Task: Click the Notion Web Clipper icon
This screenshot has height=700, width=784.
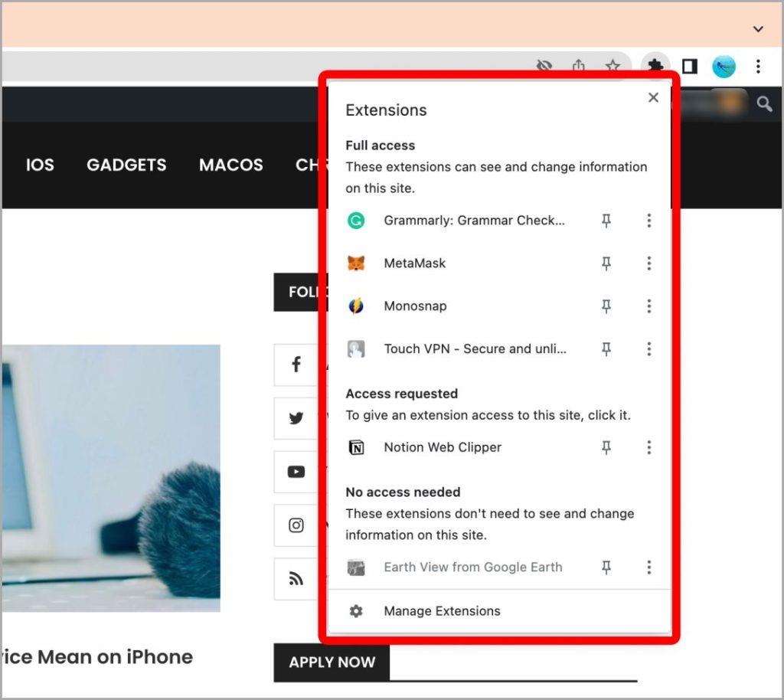Action: (356, 447)
